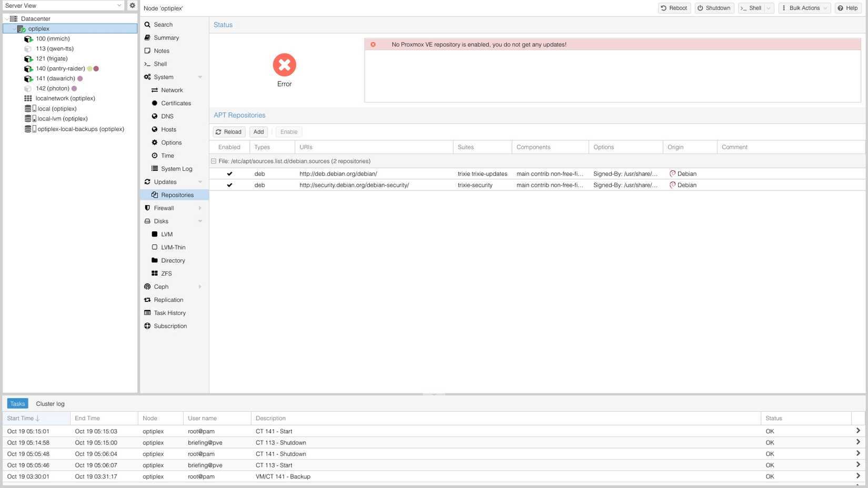Open the Bulk Actions dropdown
This screenshot has width=868, height=488.
coord(804,8)
